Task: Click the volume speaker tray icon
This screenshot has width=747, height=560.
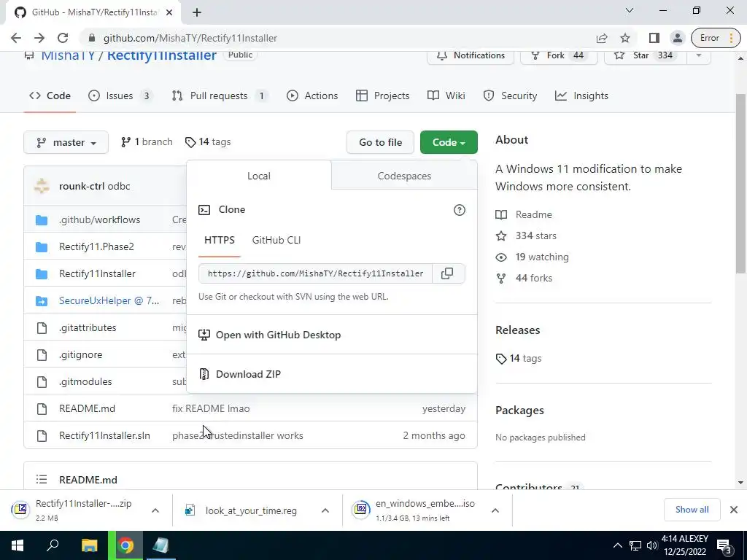Action: [x=652, y=545]
